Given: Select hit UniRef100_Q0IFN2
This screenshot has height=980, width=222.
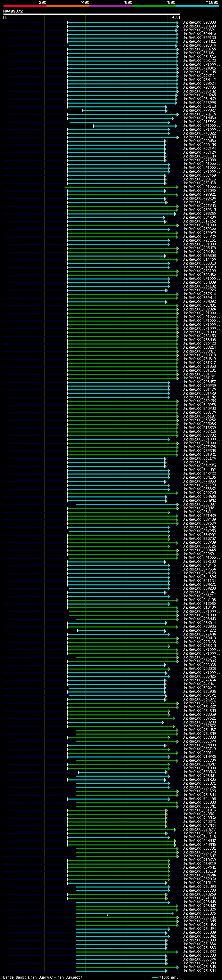Looking at the screenshot, I should (x=199, y=397).
